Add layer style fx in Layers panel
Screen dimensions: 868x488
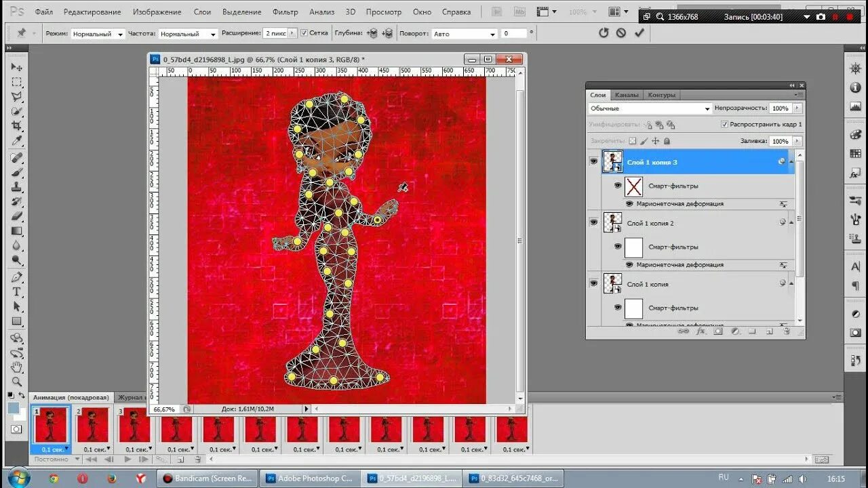701,331
